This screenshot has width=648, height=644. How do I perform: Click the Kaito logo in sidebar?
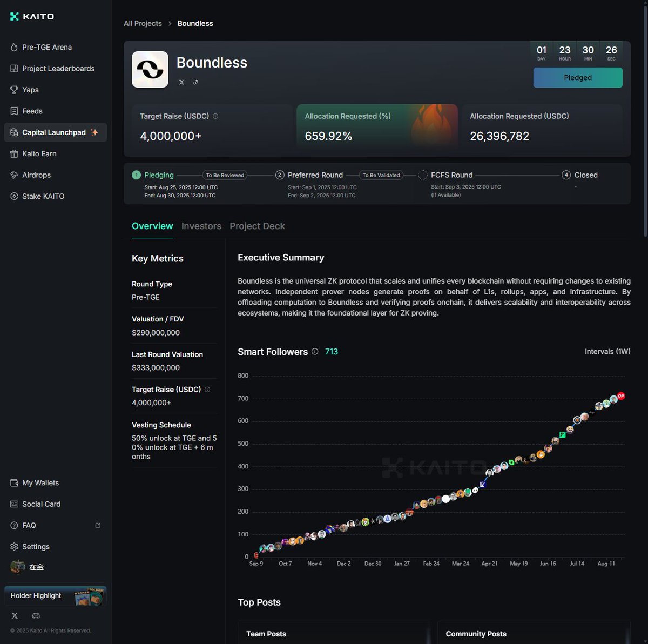32,16
